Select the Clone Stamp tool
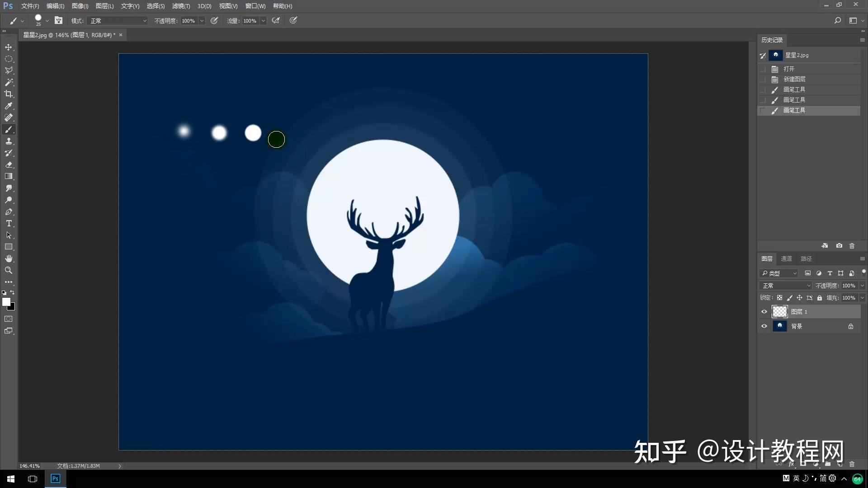Screen dimensions: 868x488 click(x=9, y=141)
